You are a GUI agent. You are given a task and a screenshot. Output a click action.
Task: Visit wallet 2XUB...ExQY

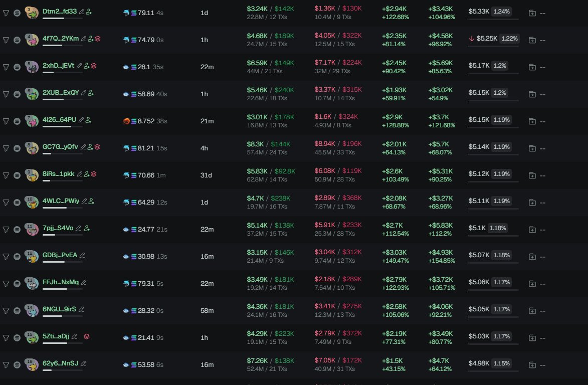(61, 92)
